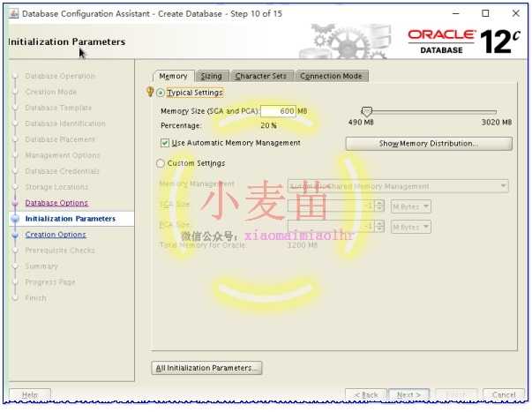Screen dimensions: 532x412
Task: Go to Database Options step link
Action: (56, 203)
